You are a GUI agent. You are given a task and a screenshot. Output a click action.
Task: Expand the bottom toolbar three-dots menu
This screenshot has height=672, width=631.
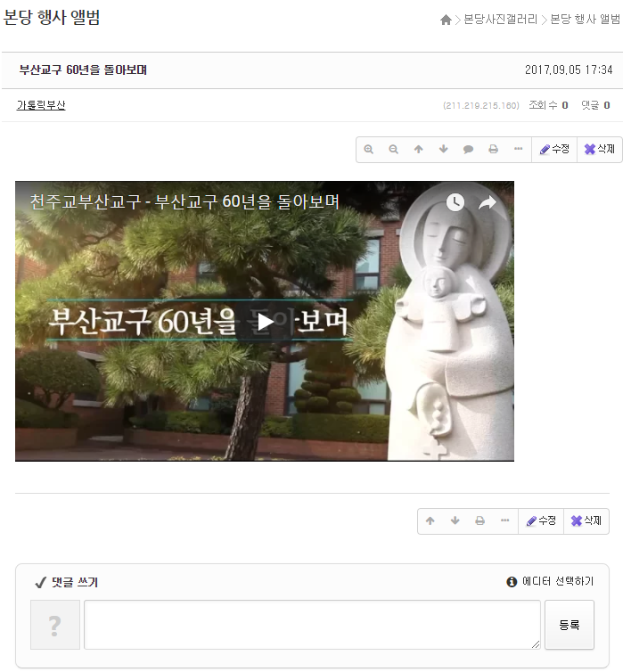[505, 521]
